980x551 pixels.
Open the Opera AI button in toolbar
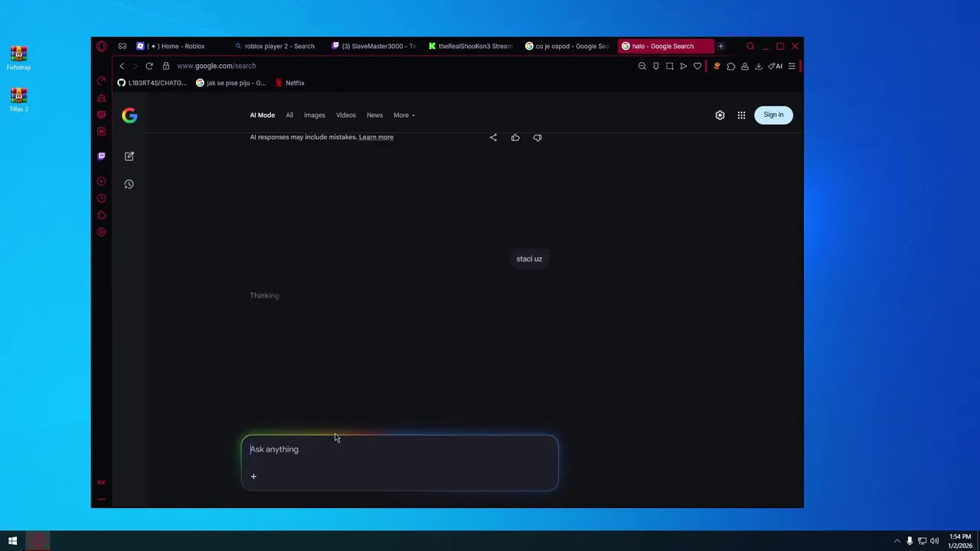click(776, 67)
